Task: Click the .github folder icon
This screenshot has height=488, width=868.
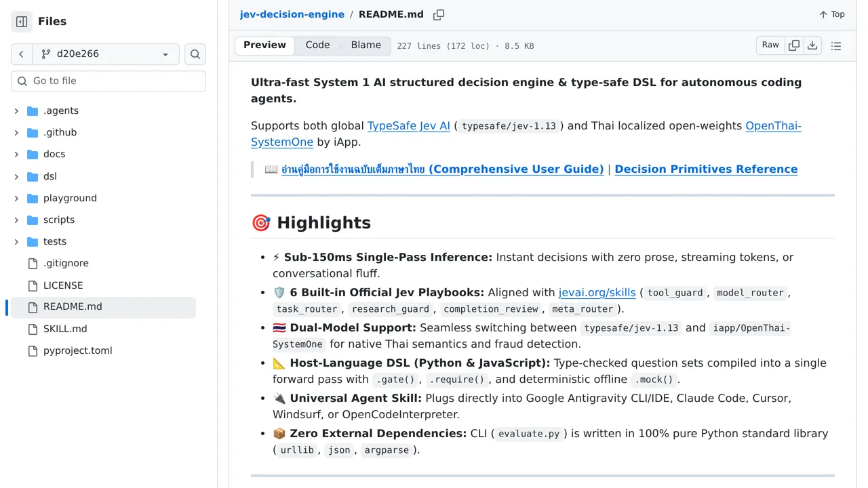Action: tap(33, 133)
